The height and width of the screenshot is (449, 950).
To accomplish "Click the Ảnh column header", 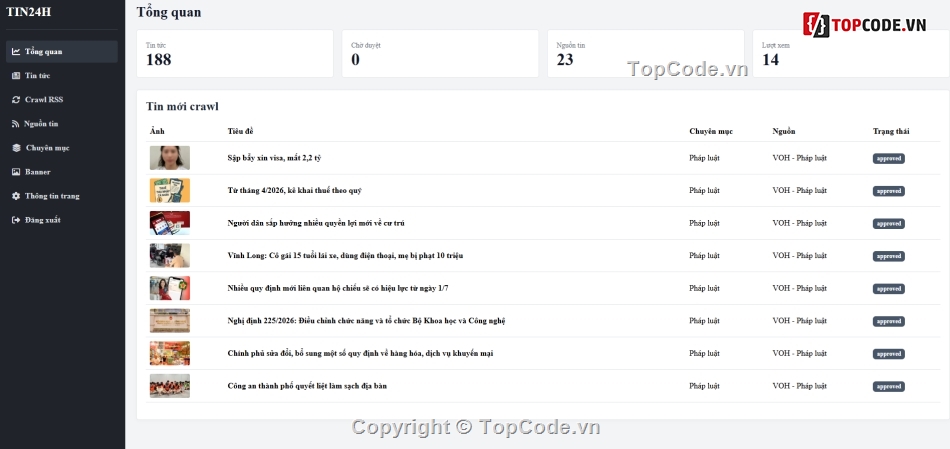I will [157, 131].
